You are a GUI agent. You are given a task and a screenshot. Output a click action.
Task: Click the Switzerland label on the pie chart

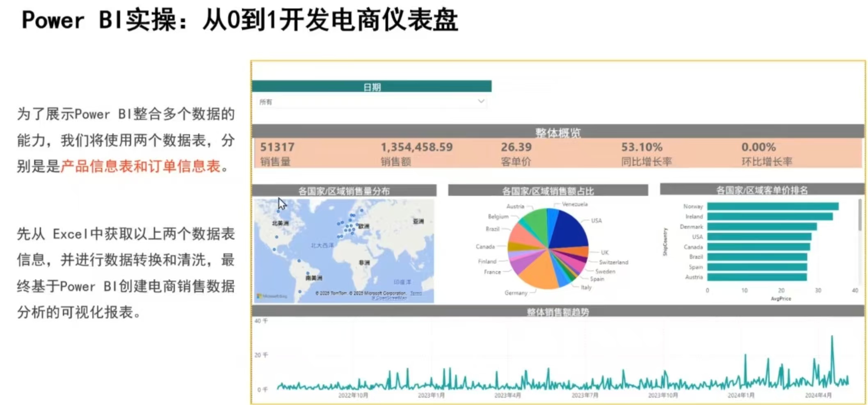tap(613, 262)
